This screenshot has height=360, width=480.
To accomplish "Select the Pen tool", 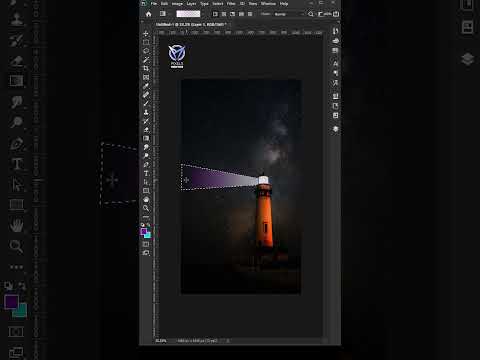I will point(146,164).
